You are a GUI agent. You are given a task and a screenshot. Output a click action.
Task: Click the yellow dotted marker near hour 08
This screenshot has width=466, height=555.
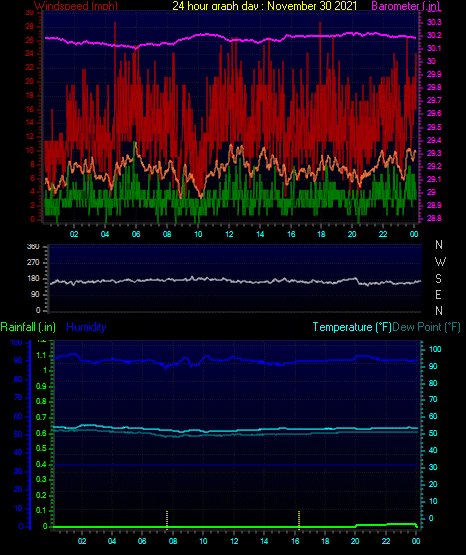point(167,520)
